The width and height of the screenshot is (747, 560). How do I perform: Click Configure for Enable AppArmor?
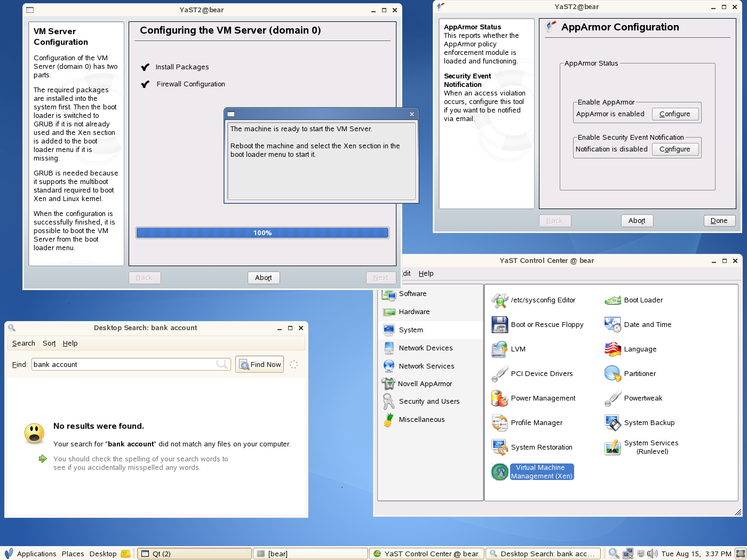(674, 114)
